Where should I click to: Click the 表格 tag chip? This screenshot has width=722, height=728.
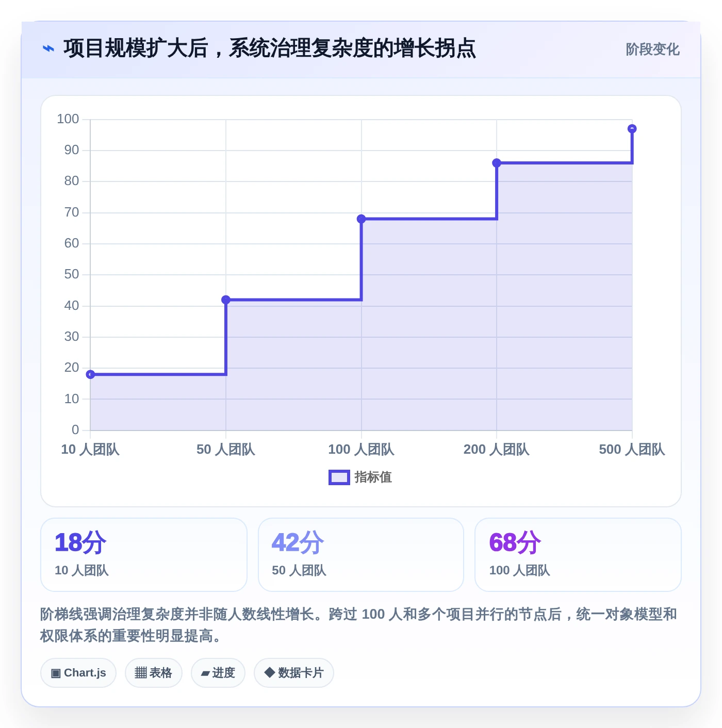point(154,673)
